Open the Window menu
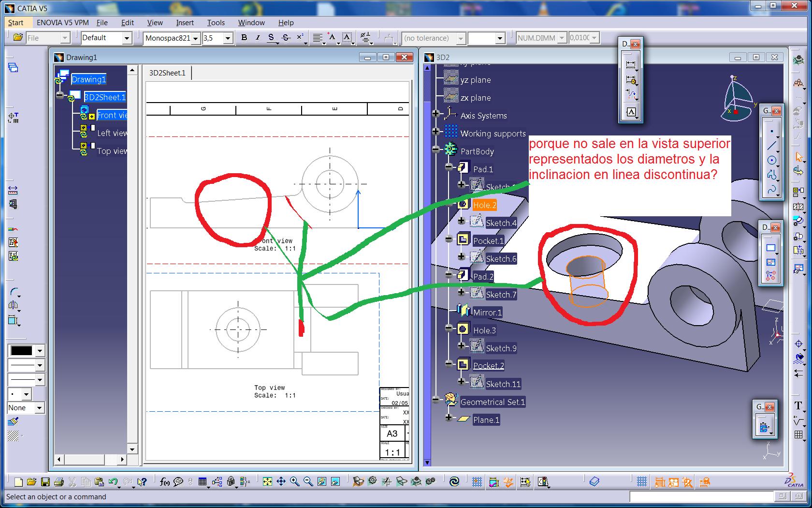 tap(251, 23)
